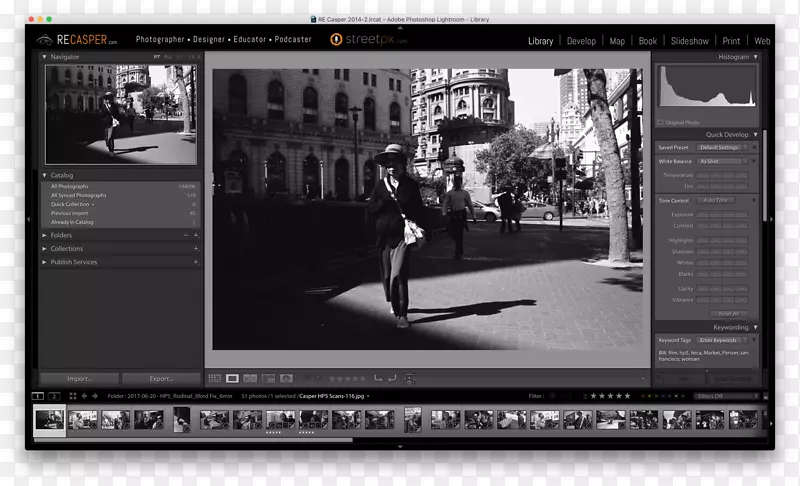Screen dimensions: 800x486
Task: Set Navigator zoom to FILL
Action: pyautogui.click(x=168, y=57)
